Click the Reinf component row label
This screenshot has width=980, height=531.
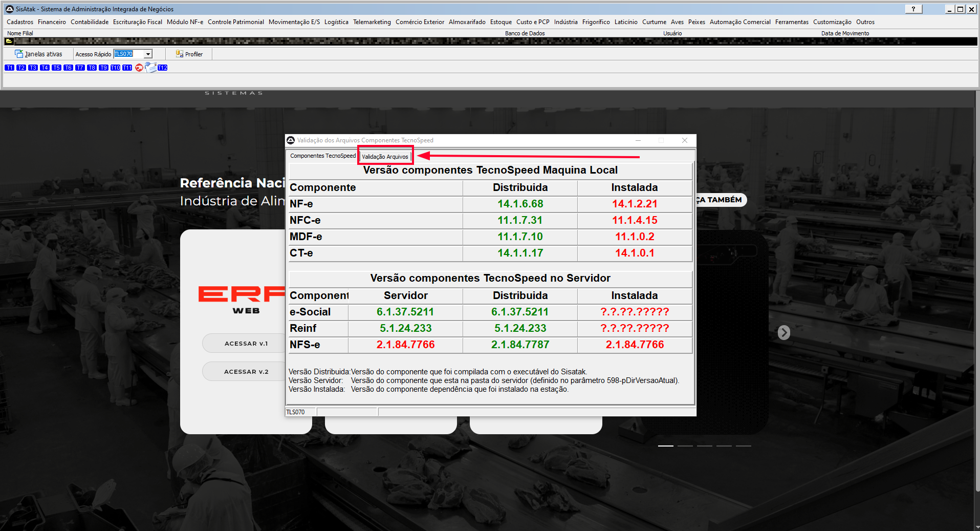tap(303, 328)
